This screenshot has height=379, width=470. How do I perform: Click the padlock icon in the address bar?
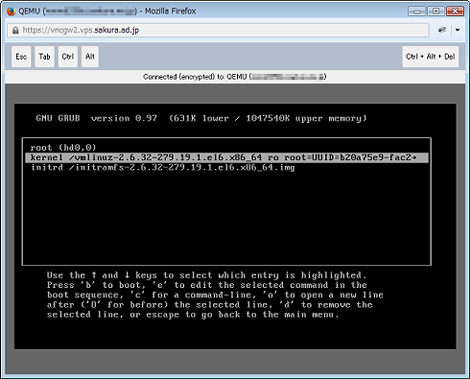[x=15, y=30]
